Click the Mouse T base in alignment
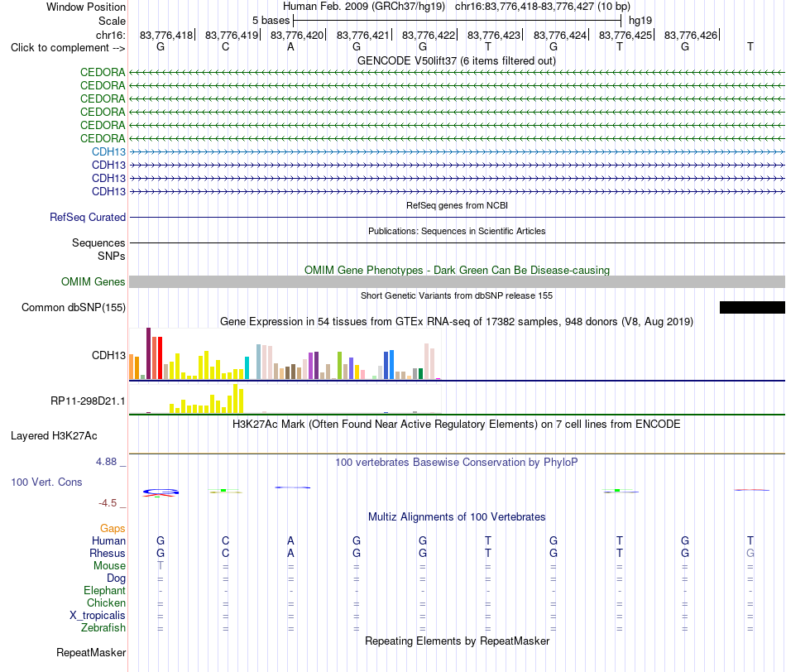Viewport: 786px width, 672px height. click(x=161, y=565)
